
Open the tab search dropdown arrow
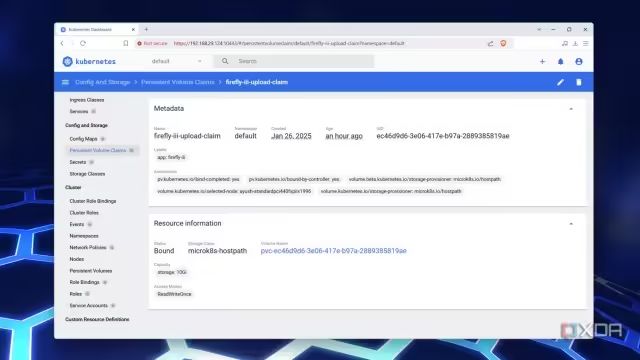pos(539,29)
